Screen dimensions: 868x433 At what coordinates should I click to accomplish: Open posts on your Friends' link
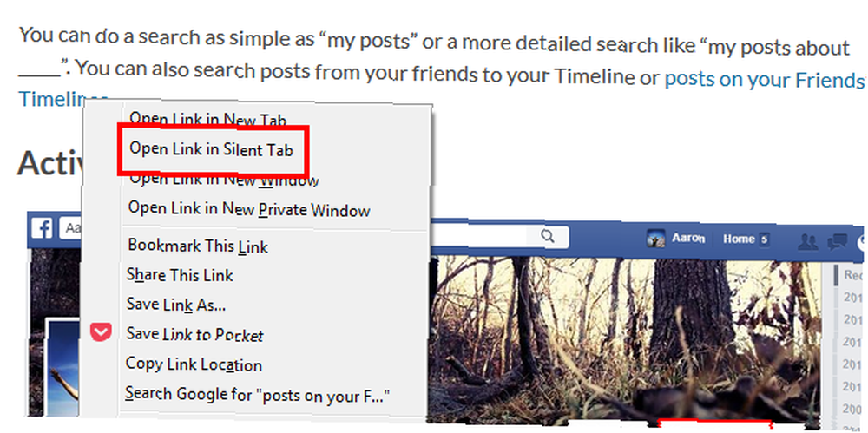[x=764, y=81]
